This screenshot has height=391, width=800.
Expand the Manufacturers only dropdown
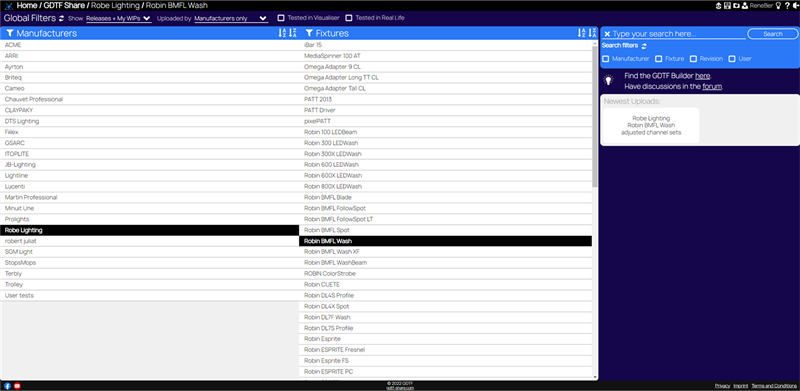231,18
